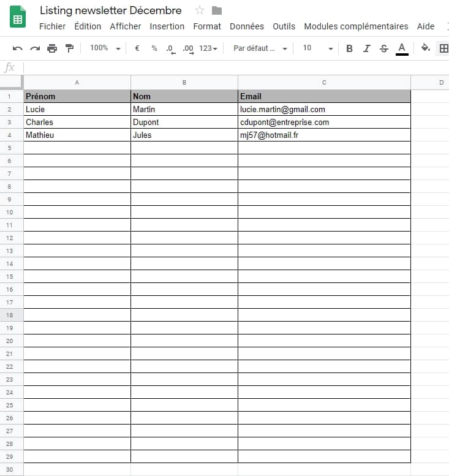Click the print icon

pyautogui.click(x=52, y=48)
